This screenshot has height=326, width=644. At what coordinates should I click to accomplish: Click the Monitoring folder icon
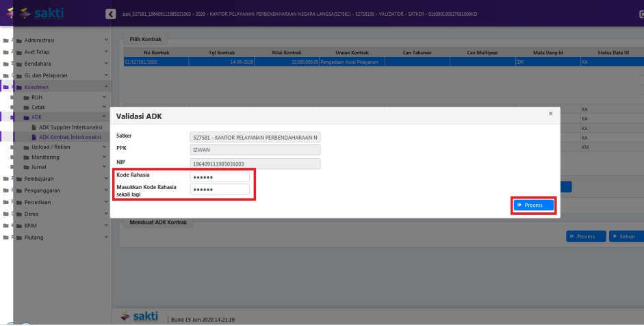27,157
